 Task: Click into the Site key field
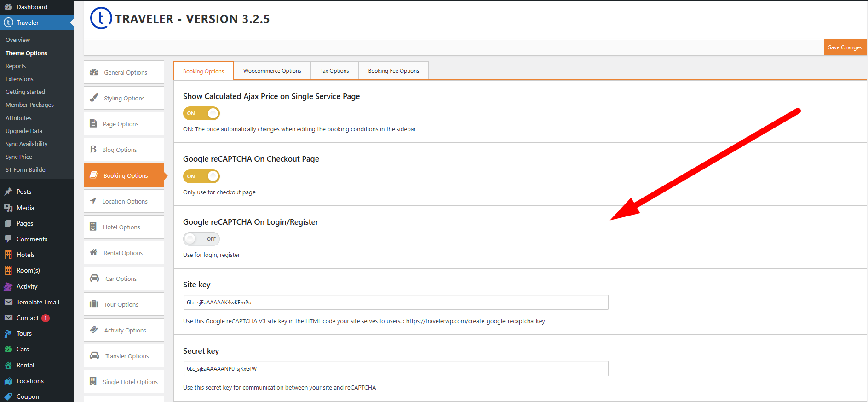[x=396, y=303]
